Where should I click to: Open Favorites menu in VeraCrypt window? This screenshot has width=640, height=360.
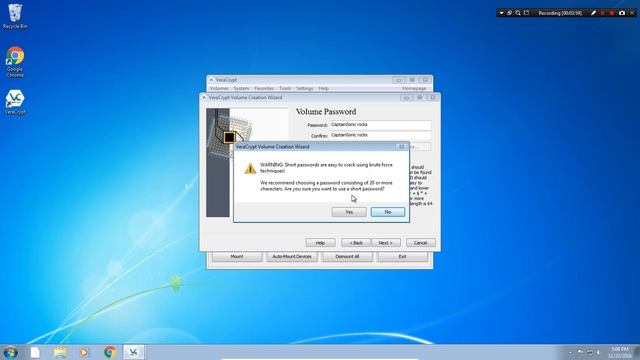264,88
